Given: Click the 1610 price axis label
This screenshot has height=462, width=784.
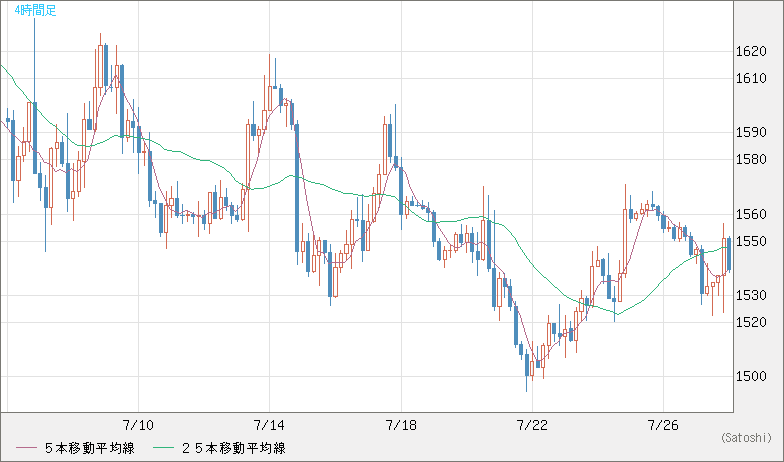Looking at the screenshot, I should click(x=751, y=78).
